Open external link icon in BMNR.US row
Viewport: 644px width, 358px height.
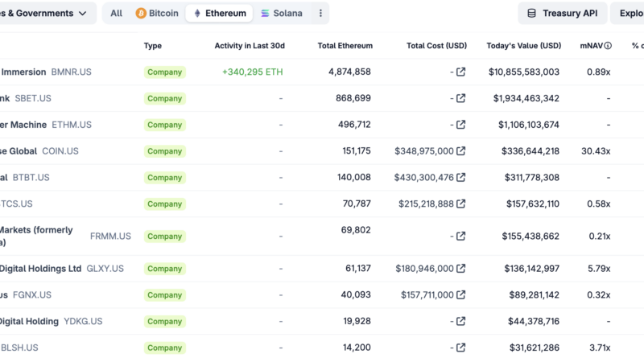461,72
